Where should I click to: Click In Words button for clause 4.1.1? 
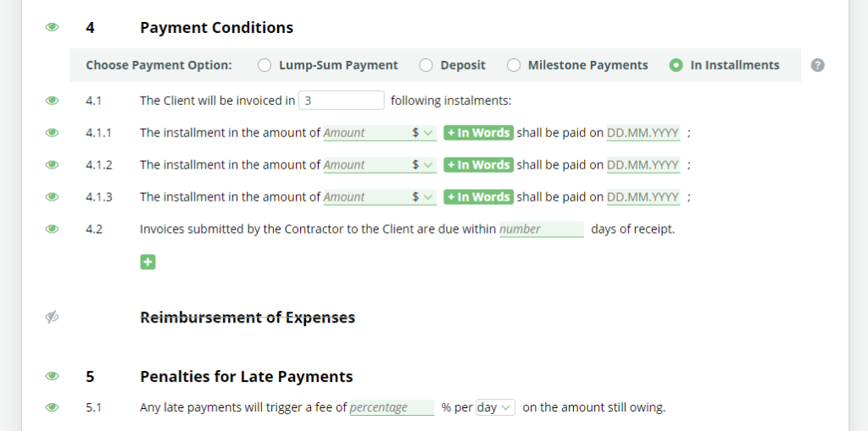point(479,133)
